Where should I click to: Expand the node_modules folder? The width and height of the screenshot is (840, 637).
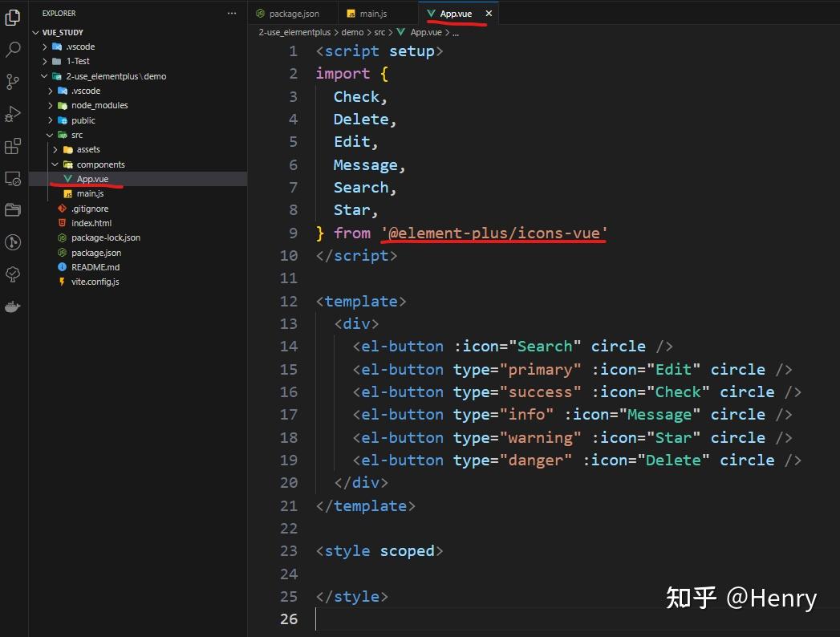51,106
